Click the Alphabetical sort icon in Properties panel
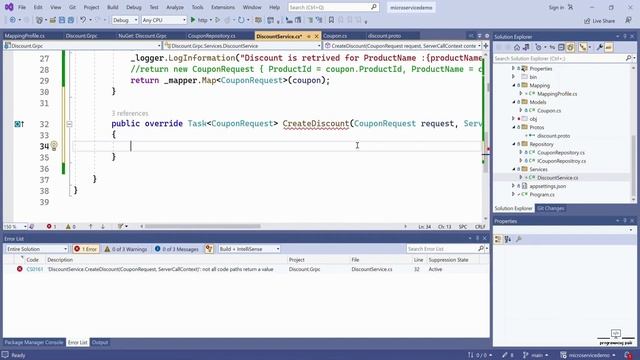The height and width of the screenshot is (360, 640). click(x=507, y=239)
